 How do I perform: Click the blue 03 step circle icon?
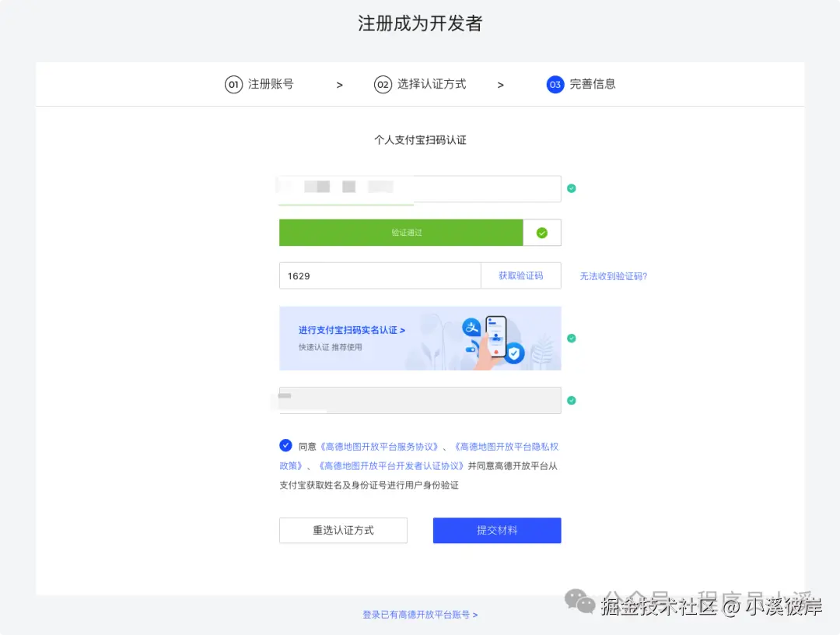coord(555,84)
